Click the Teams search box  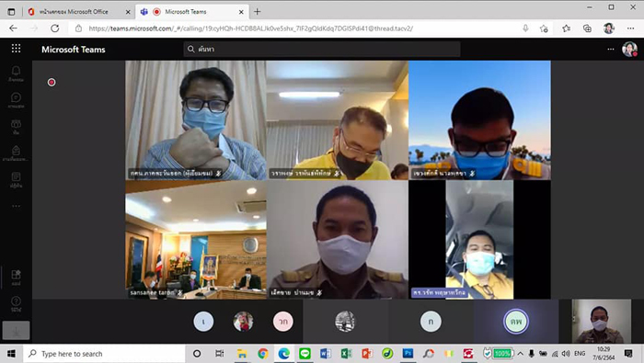tap(322, 50)
